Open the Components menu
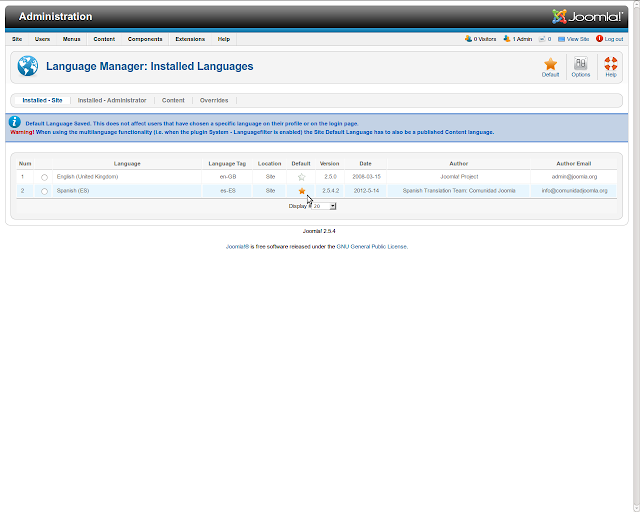The height and width of the screenshot is (512, 640). tap(145, 39)
